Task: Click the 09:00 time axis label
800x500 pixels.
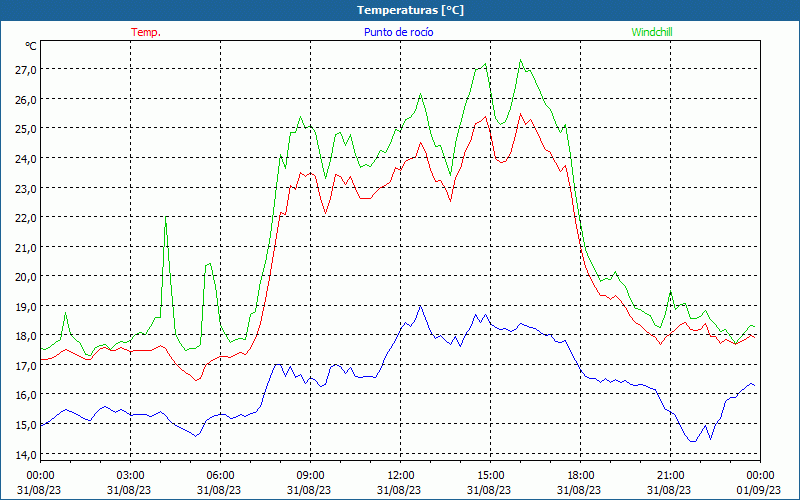Action: coord(310,476)
